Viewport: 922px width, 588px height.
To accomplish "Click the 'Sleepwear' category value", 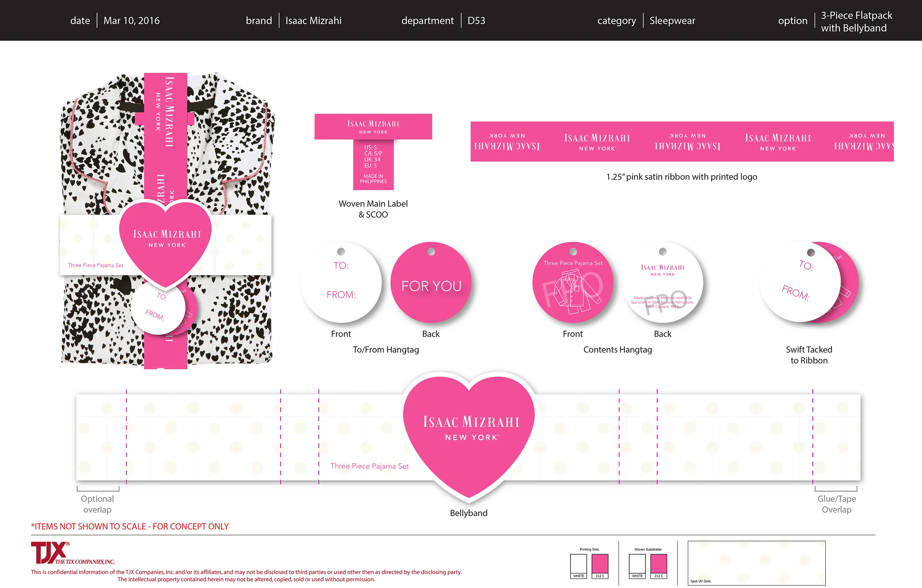I will click(672, 21).
